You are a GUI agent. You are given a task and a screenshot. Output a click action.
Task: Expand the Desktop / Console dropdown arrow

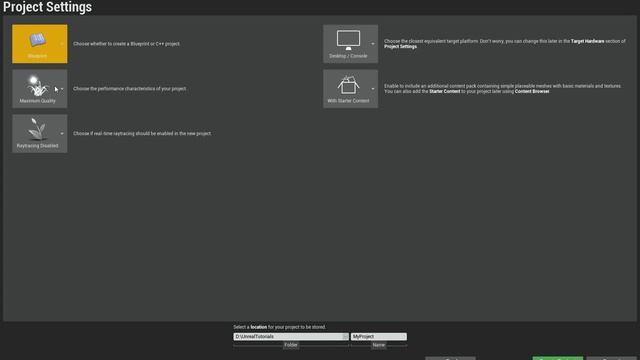373,44
